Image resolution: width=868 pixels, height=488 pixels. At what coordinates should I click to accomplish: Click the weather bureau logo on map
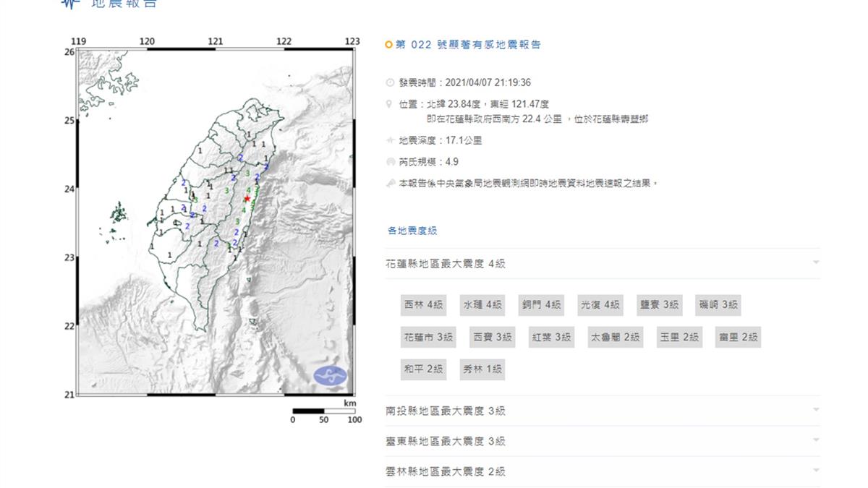[330, 376]
